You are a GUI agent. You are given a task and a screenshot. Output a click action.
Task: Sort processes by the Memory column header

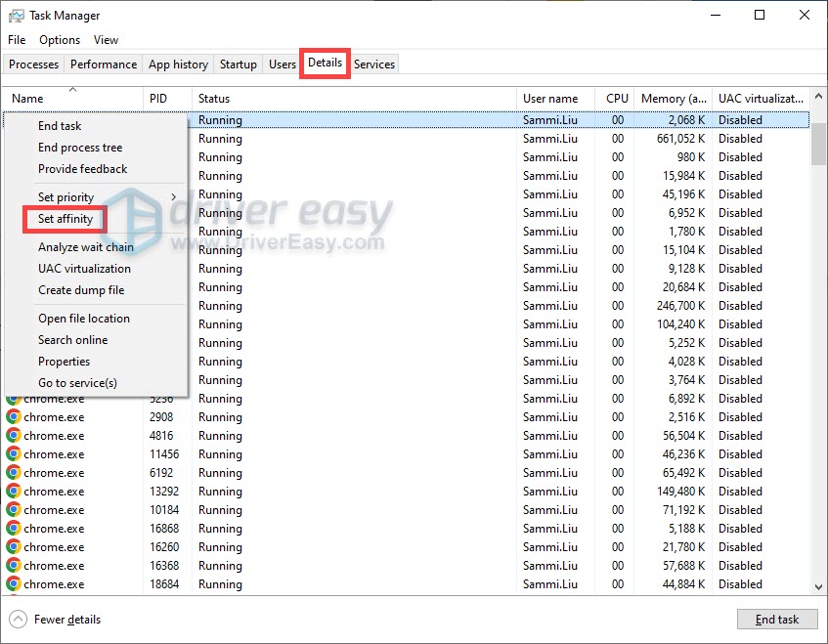[674, 99]
